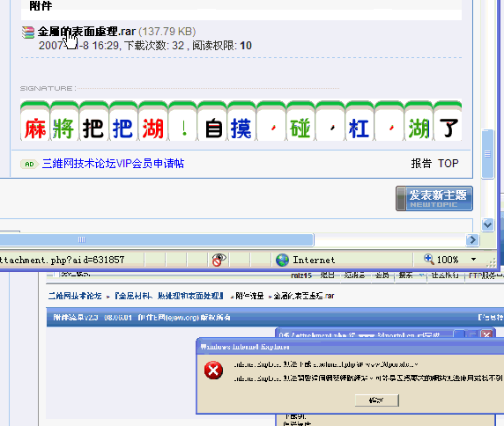Click the .rar filename breadcrumb in background page
Screen dimensions: 504x426
coord(304,296)
